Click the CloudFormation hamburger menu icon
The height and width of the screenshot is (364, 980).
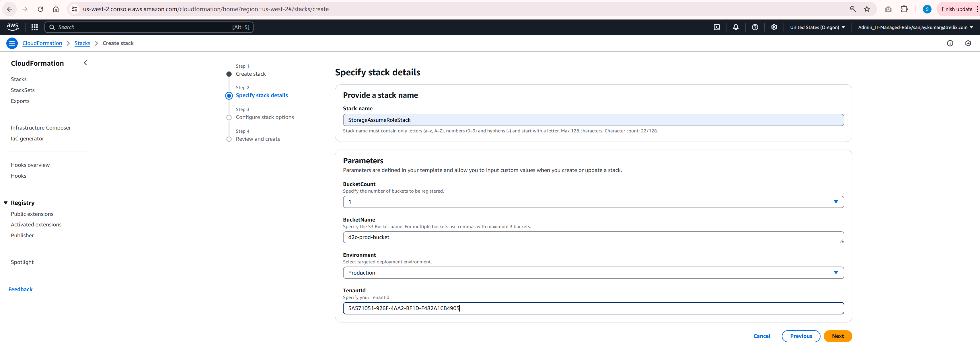[12, 43]
